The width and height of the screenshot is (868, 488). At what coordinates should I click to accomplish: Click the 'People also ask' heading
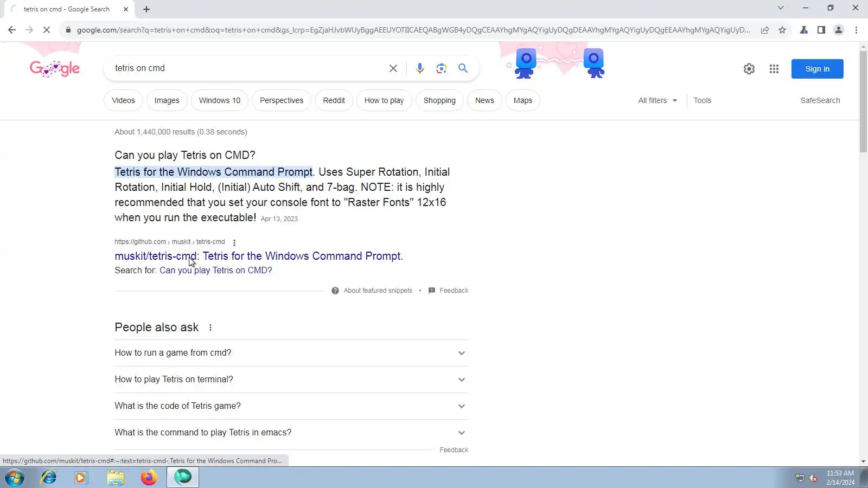coord(157,328)
